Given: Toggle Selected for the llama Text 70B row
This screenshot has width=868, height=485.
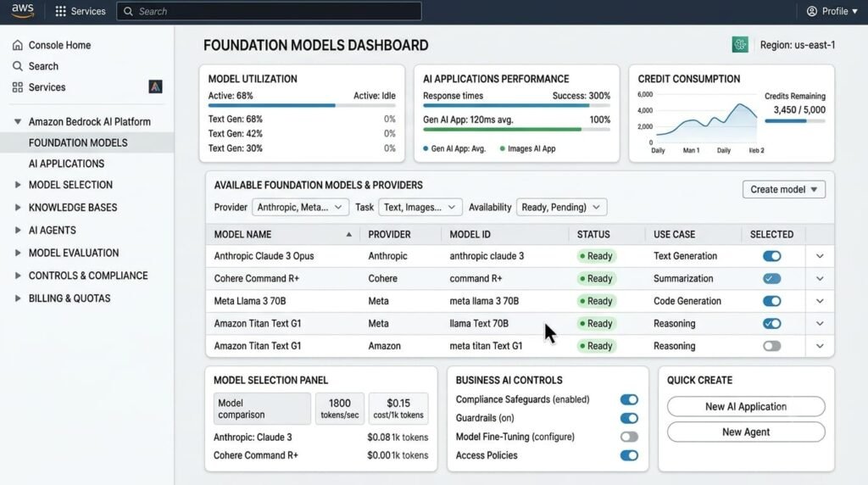Looking at the screenshot, I should point(771,323).
